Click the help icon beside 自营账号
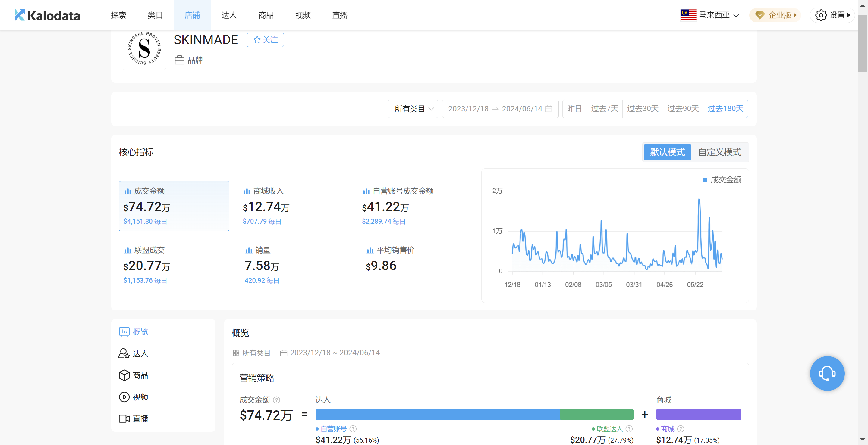Image resolution: width=868 pixels, height=445 pixels. (x=353, y=429)
